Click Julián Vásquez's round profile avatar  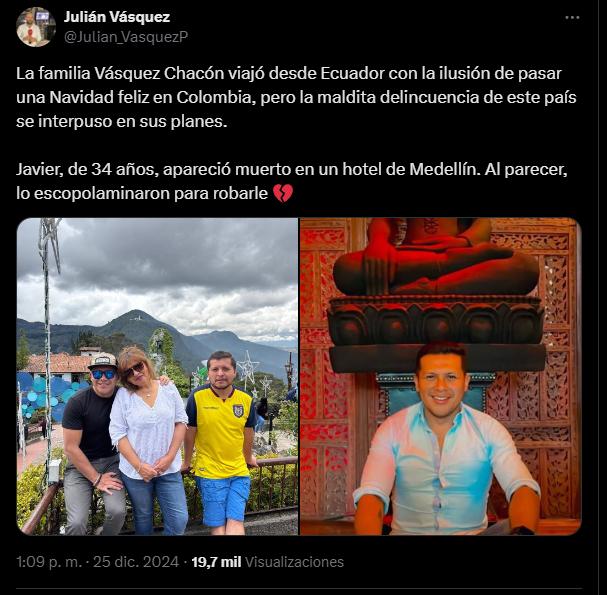[x=36, y=27]
